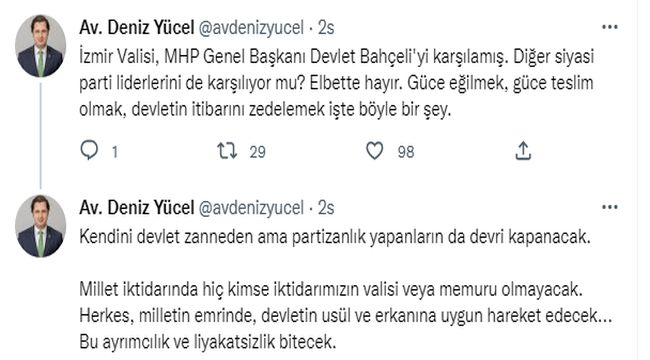
Task: Visit Av. Deniz Yücel name on first tweet
Action: tap(136, 28)
